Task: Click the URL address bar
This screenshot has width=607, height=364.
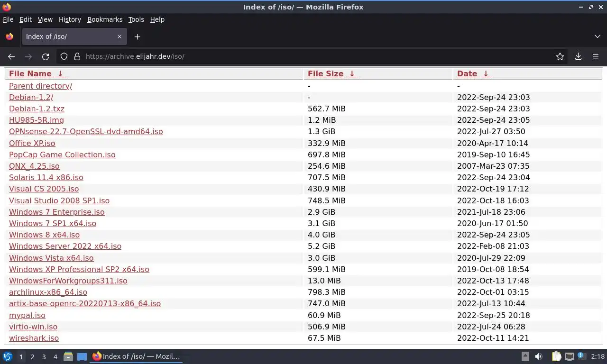Action: [313, 56]
